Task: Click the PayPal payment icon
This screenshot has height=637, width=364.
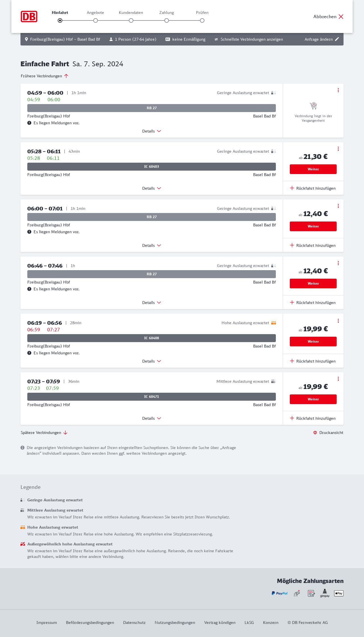Action: [280, 593]
